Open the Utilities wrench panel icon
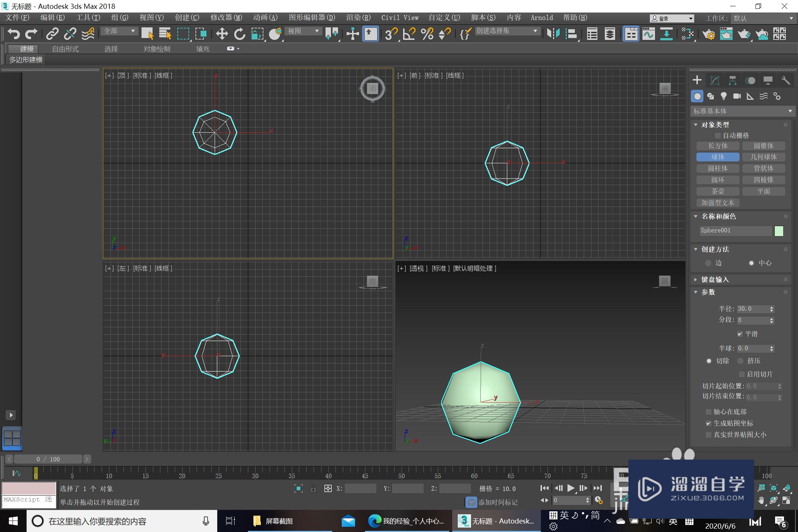 pyautogui.click(x=786, y=81)
